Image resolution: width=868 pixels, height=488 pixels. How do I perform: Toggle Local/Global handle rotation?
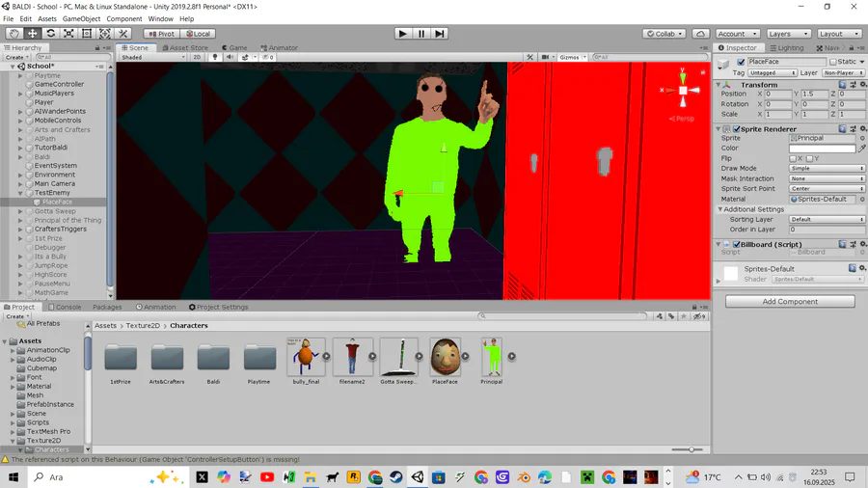(198, 34)
